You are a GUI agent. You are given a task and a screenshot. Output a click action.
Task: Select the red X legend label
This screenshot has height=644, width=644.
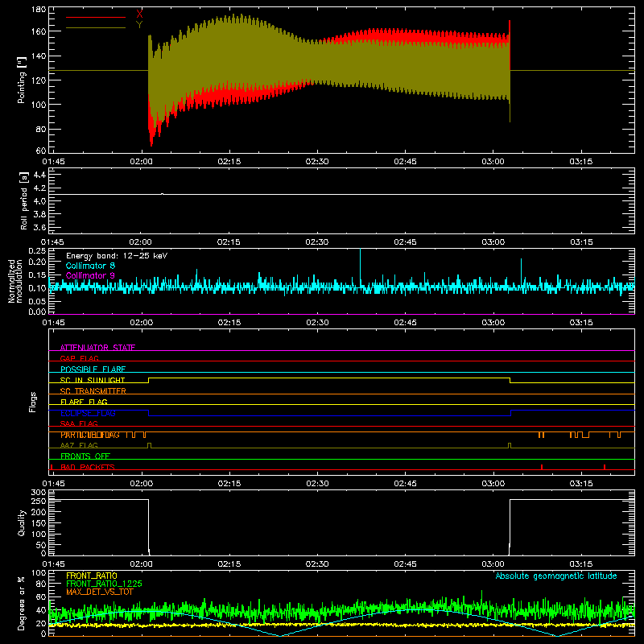(x=139, y=14)
